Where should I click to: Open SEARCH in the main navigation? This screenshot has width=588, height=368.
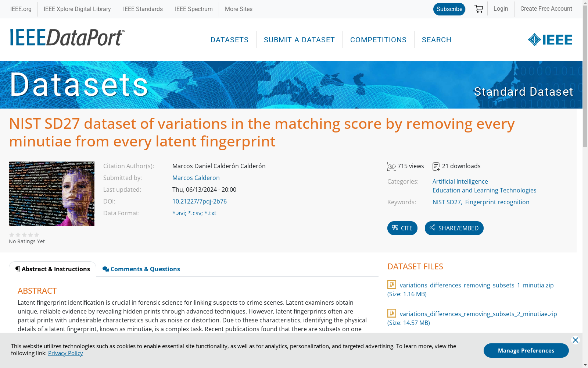pos(437,40)
